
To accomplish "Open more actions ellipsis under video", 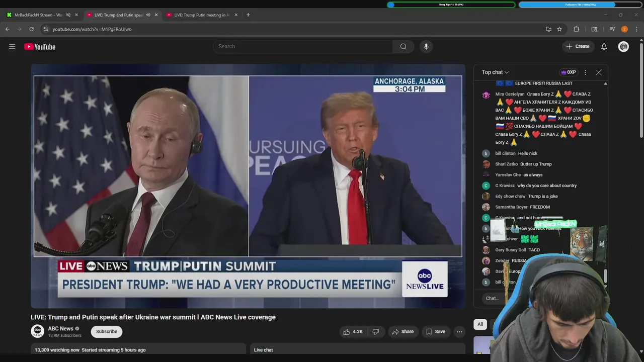I will (459, 332).
